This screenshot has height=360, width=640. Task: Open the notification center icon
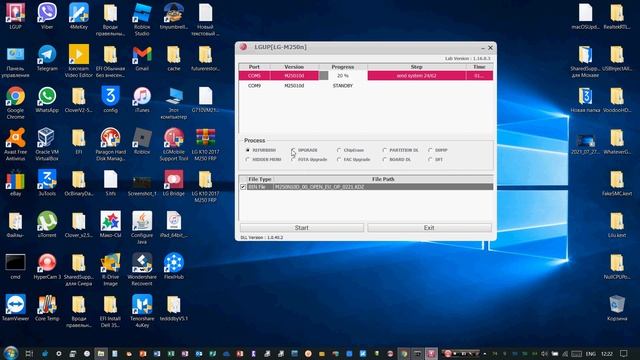pos(623,353)
